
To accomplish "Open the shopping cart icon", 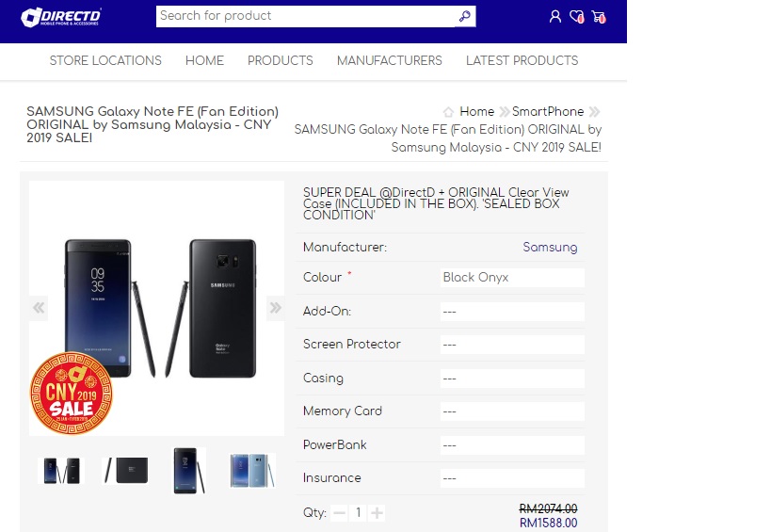I will tap(599, 17).
